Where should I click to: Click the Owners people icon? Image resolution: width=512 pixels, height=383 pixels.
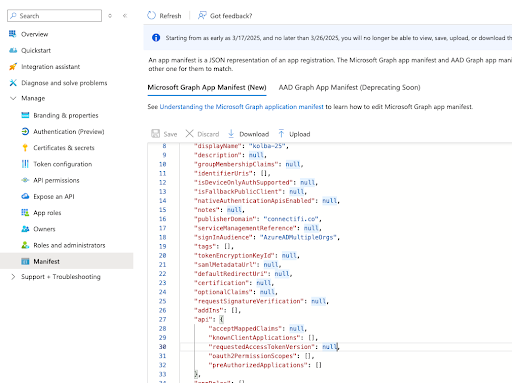point(25,229)
